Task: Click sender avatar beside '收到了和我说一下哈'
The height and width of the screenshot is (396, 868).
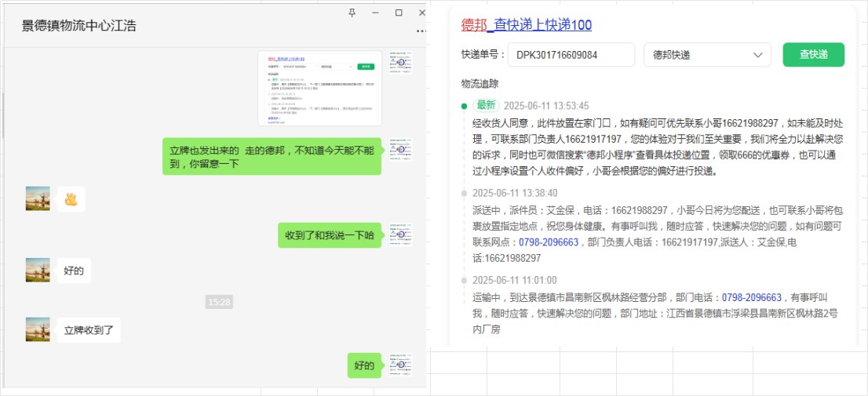Action: (400, 235)
